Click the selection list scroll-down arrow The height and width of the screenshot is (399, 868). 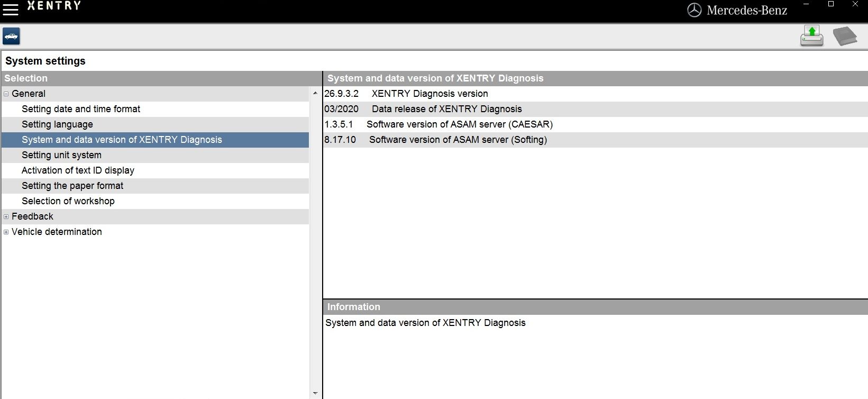tap(315, 393)
